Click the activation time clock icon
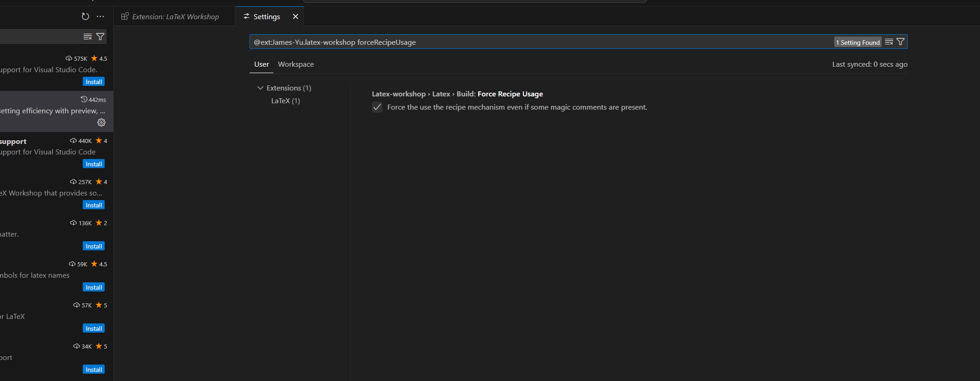This screenshot has width=980, height=381. tap(84, 99)
